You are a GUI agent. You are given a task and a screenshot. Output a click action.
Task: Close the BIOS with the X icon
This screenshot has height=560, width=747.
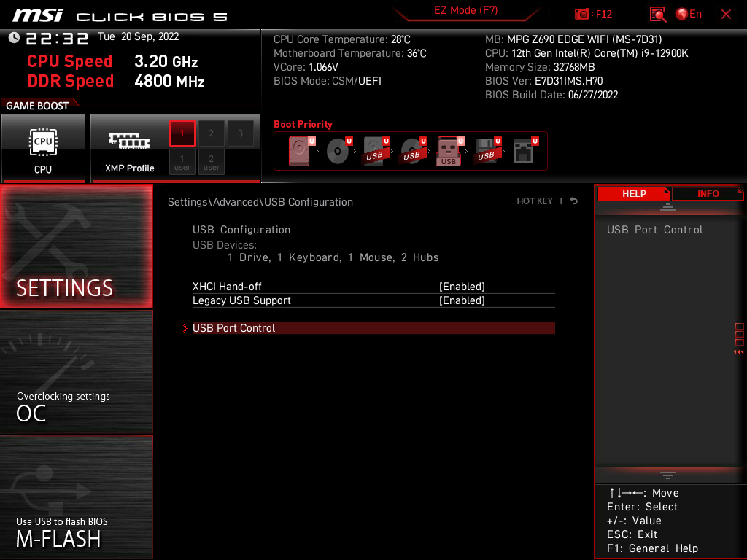click(726, 15)
